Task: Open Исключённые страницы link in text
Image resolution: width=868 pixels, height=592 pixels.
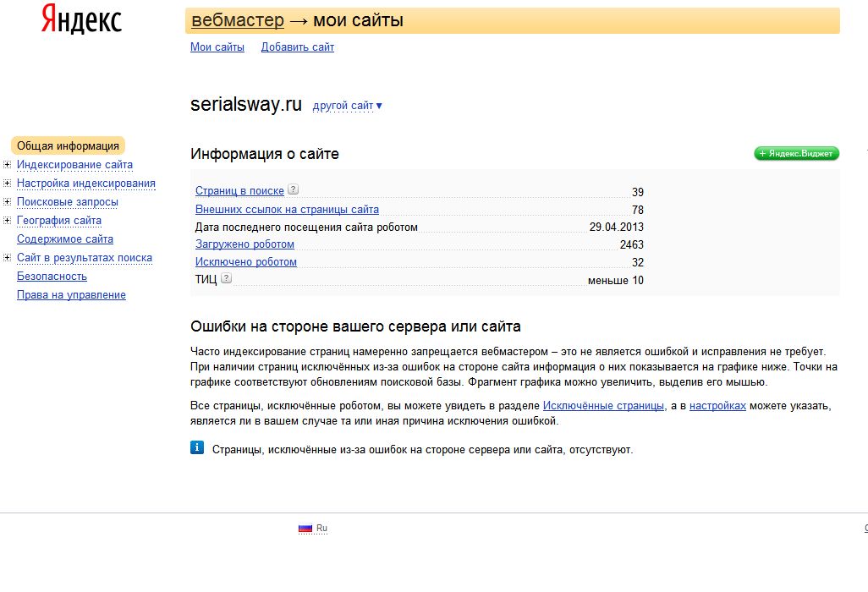Action: (603, 406)
